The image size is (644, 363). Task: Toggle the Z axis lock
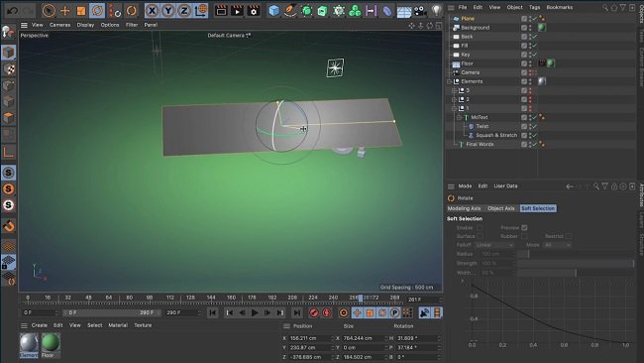tap(184, 10)
